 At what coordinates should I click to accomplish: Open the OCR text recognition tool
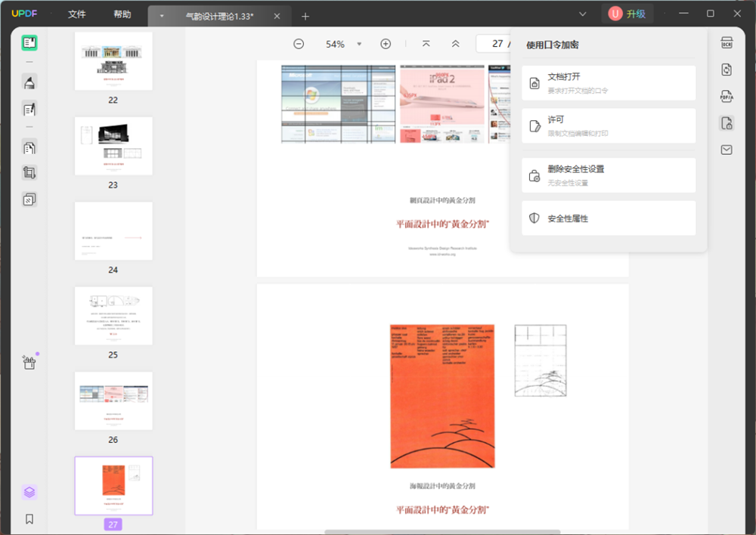727,43
